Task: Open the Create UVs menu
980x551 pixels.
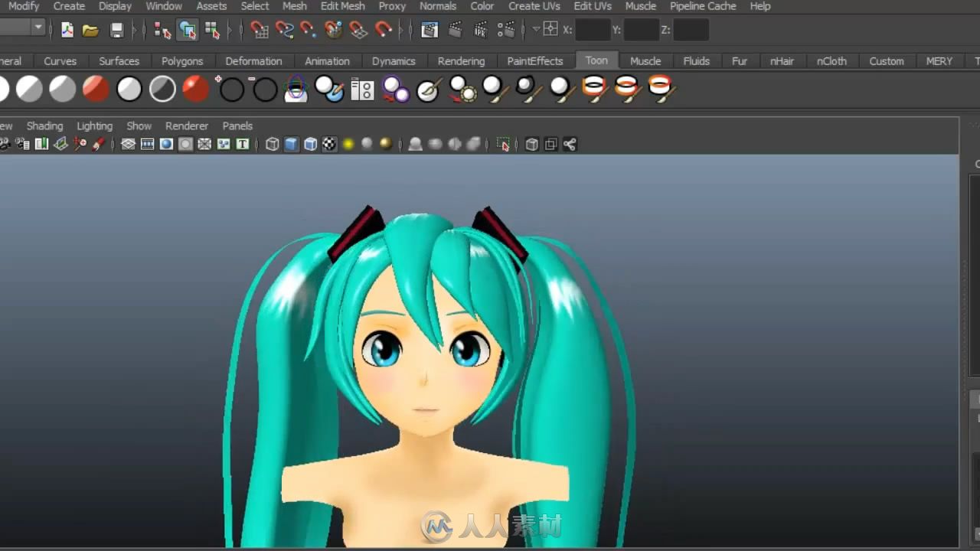Action: (534, 6)
